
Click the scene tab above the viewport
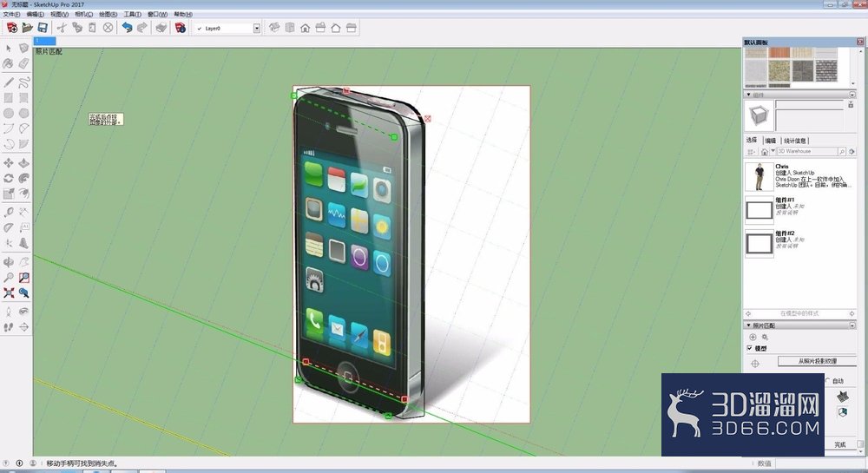pyautogui.click(x=45, y=41)
